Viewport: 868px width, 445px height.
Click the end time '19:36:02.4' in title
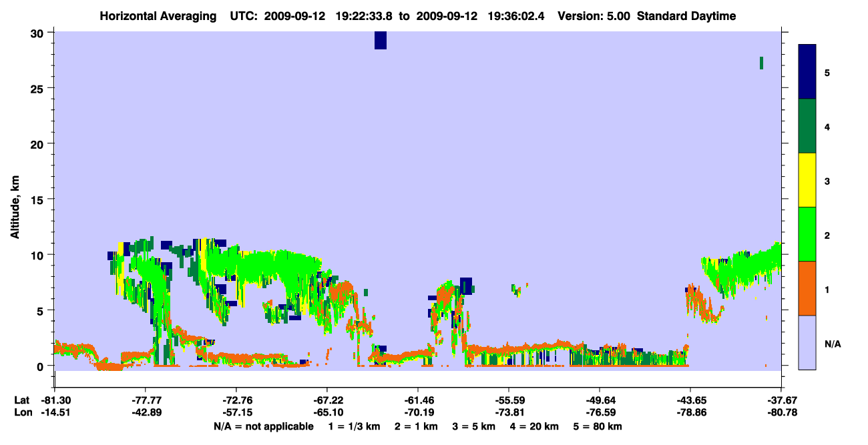click(x=517, y=16)
